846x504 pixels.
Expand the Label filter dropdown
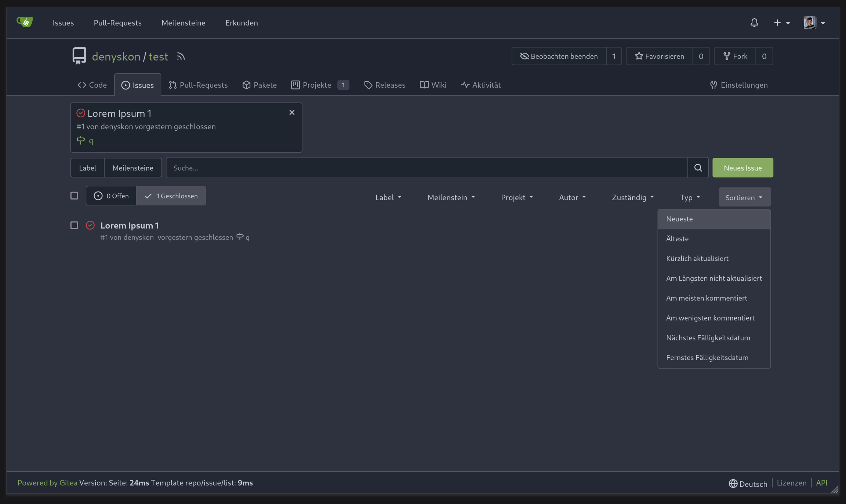[x=388, y=197]
